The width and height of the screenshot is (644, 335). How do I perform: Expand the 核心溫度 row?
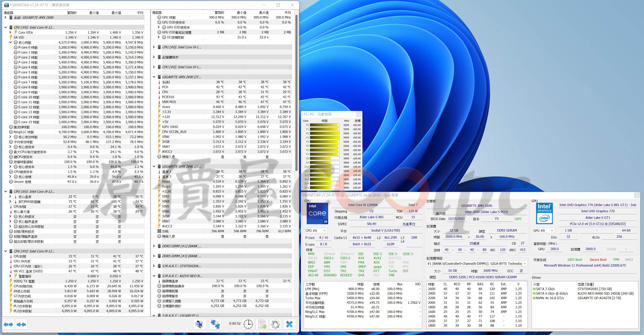click(x=10, y=197)
